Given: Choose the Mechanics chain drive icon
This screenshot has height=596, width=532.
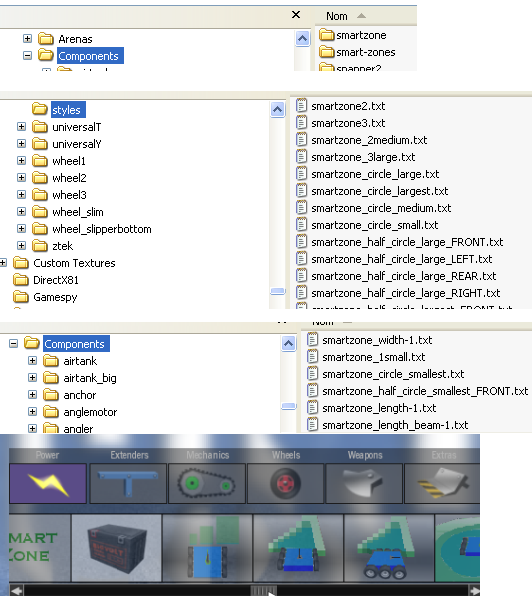Looking at the screenshot, I should pyautogui.click(x=207, y=483).
